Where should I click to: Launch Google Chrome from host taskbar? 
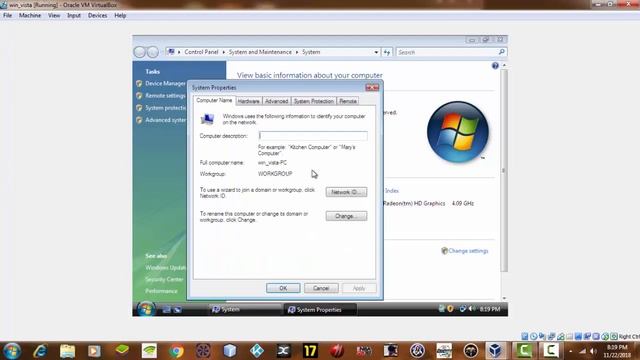point(176,351)
